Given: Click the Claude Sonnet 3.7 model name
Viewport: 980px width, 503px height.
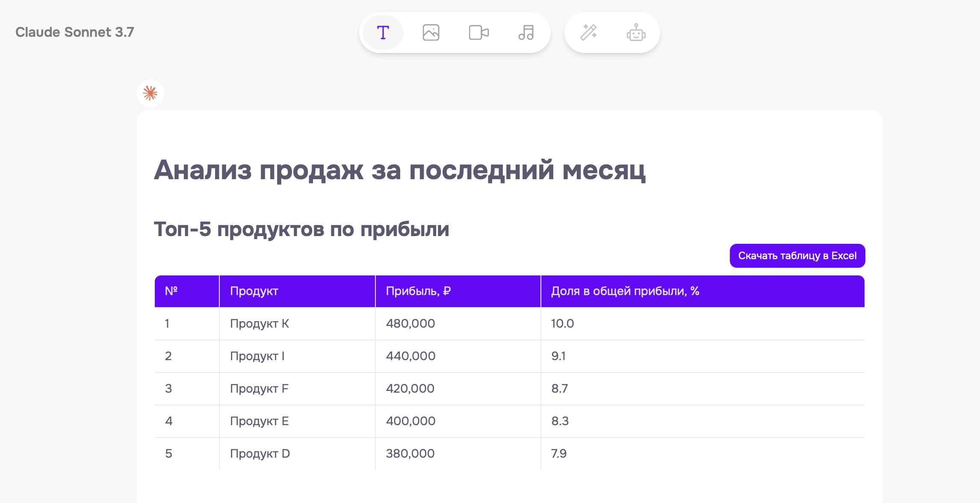Looking at the screenshot, I should (x=75, y=32).
